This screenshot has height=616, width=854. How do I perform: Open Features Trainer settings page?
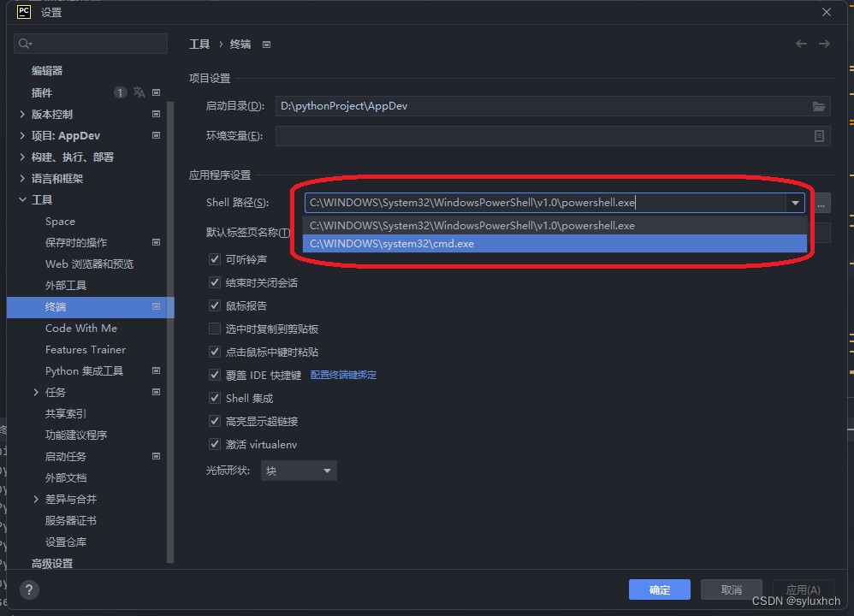pos(86,349)
